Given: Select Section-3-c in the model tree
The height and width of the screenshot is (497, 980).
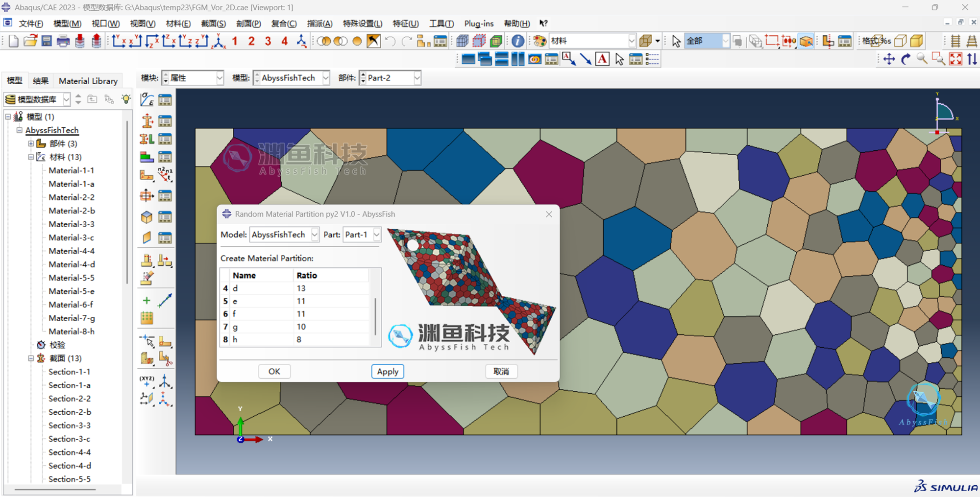Looking at the screenshot, I should [69, 439].
